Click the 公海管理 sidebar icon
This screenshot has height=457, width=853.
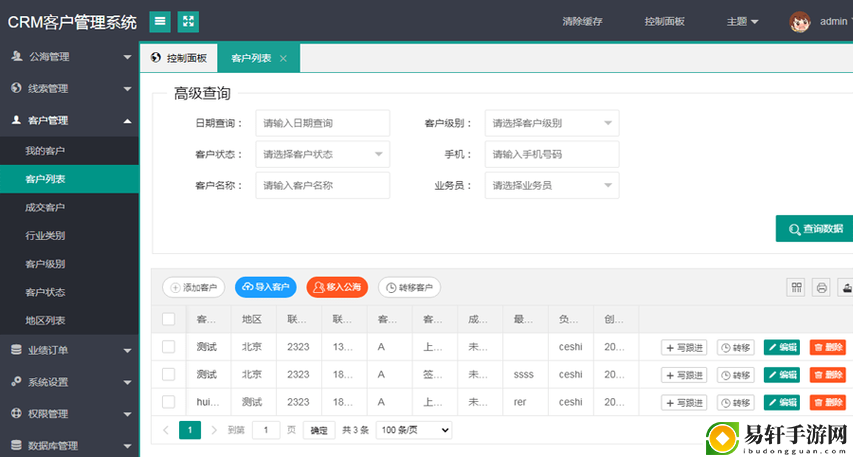[17, 56]
